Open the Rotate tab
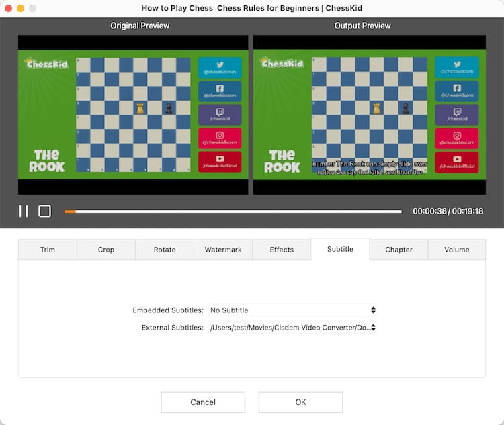The height and width of the screenshot is (425, 504). point(165,250)
